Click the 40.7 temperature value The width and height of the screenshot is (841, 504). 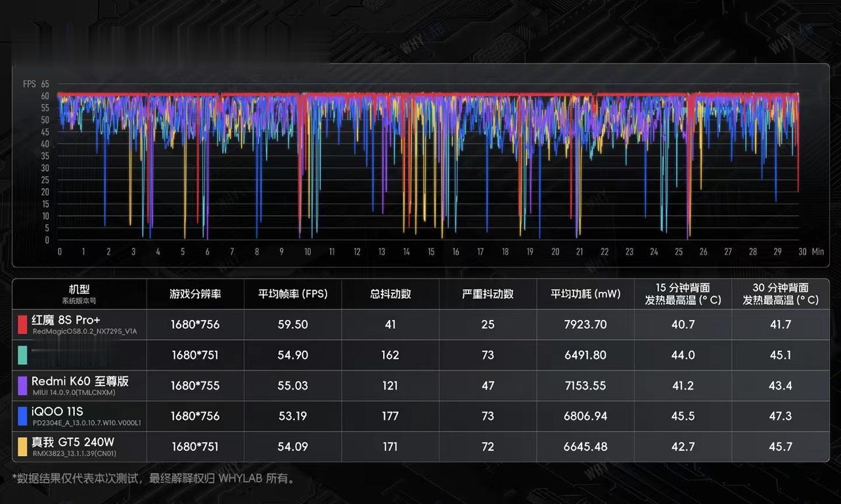pos(683,325)
